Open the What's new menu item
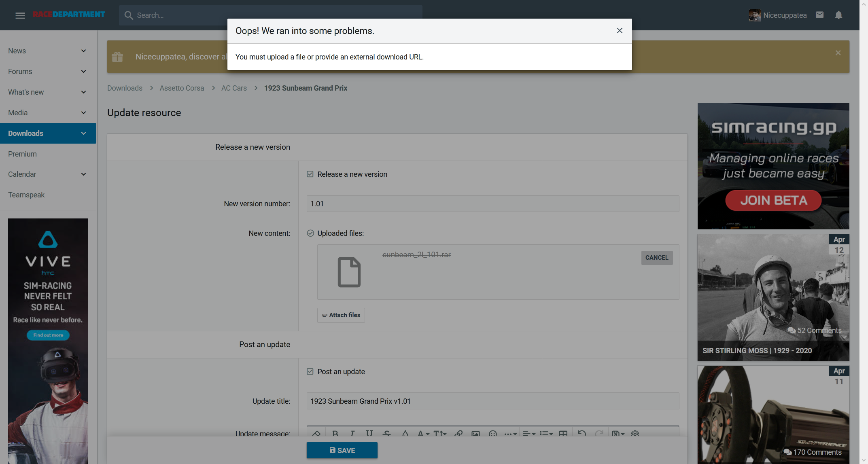The image size is (868, 464). [x=26, y=92]
